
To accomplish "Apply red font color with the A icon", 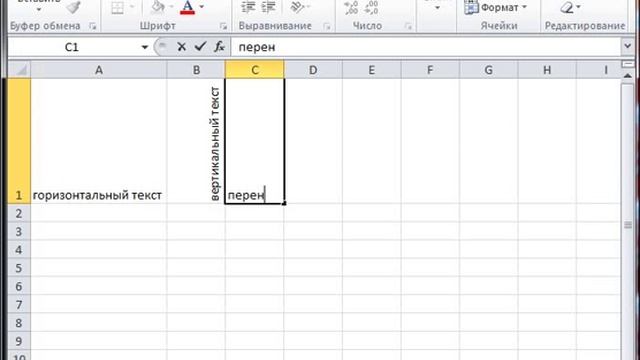I will pyautogui.click(x=187, y=7).
